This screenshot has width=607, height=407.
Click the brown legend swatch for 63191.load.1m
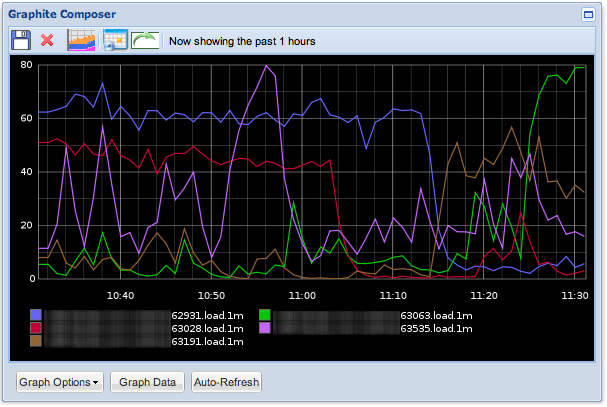tap(36, 341)
